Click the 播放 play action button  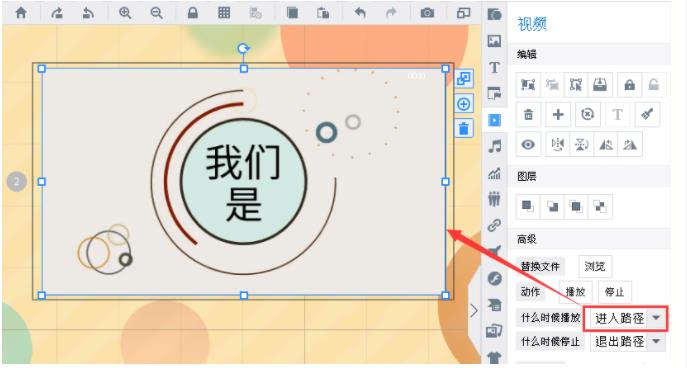[x=576, y=291]
